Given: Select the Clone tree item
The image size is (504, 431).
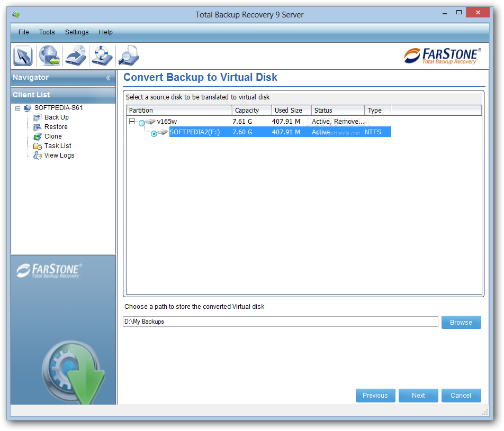Looking at the screenshot, I should click(53, 136).
